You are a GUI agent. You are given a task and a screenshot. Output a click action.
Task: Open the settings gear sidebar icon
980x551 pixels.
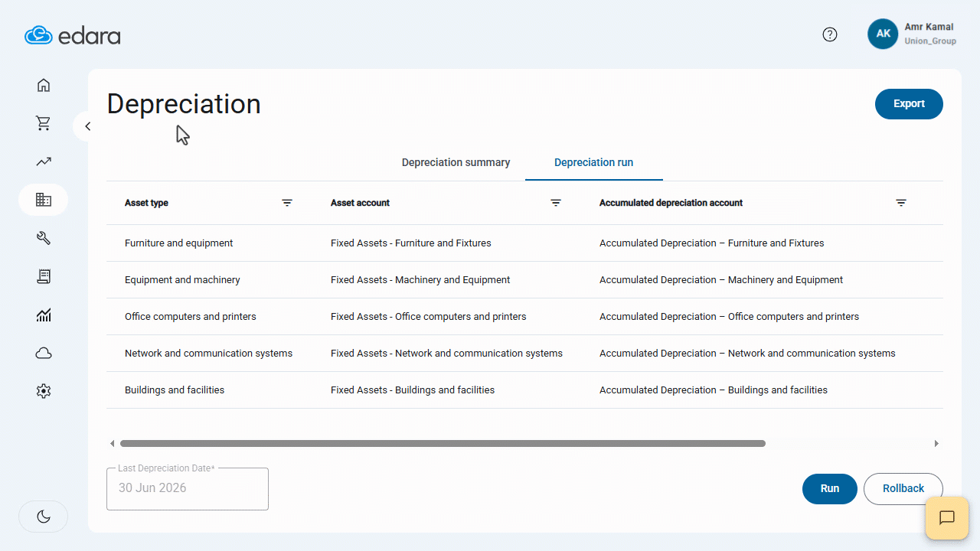[x=44, y=391]
